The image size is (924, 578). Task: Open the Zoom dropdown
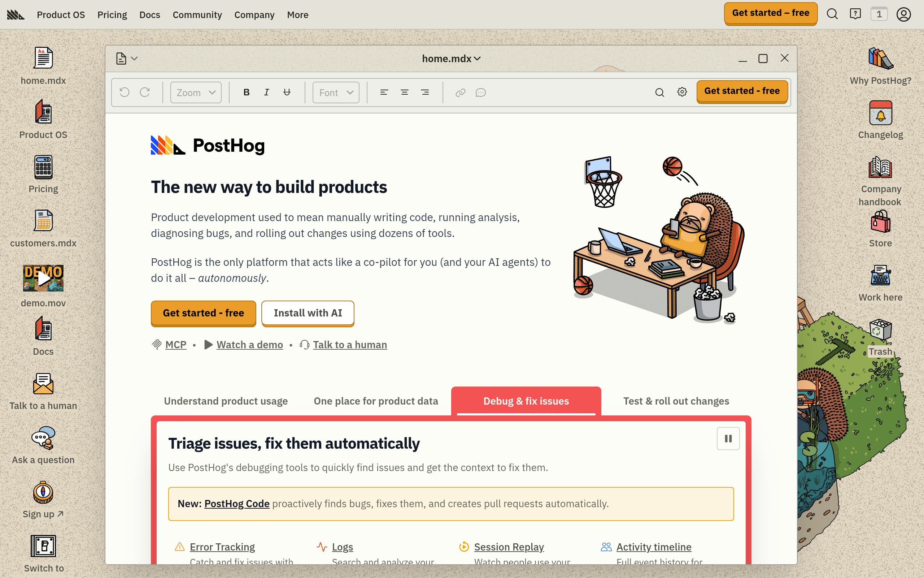pyautogui.click(x=196, y=92)
